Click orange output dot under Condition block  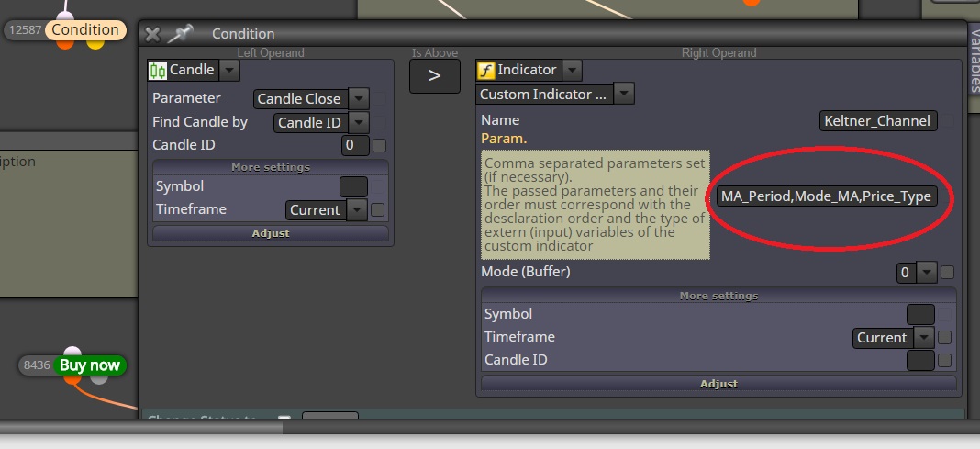tap(65, 43)
